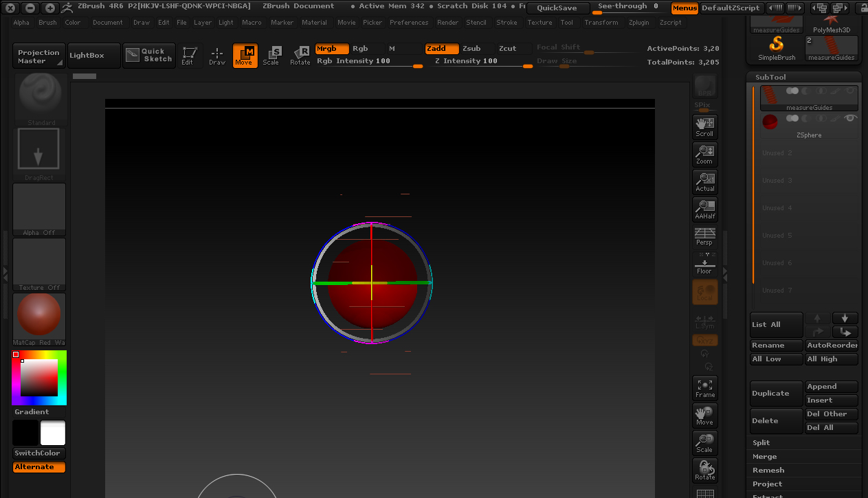Click the Move view icon in right shelf

click(x=704, y=416)
